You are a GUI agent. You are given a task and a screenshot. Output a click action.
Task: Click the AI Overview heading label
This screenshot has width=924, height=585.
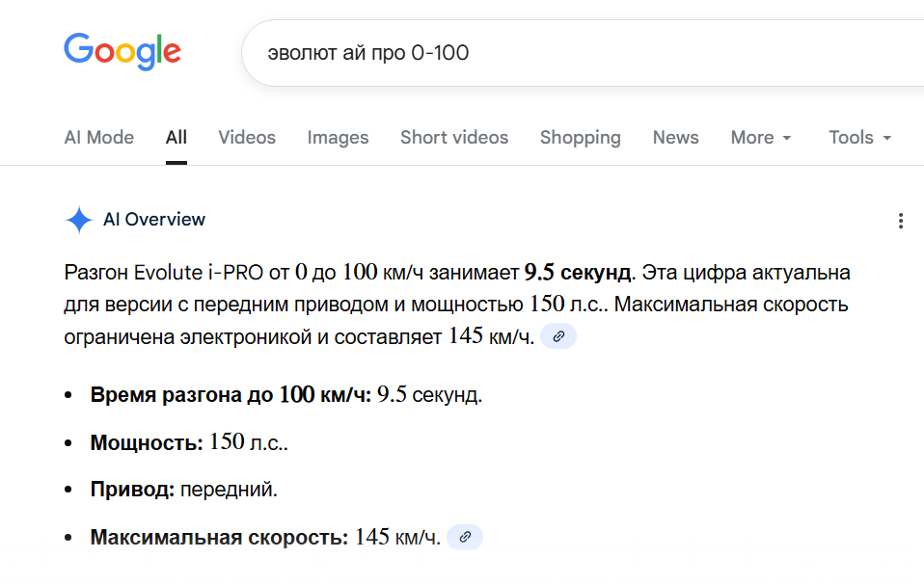click(154, 220)
